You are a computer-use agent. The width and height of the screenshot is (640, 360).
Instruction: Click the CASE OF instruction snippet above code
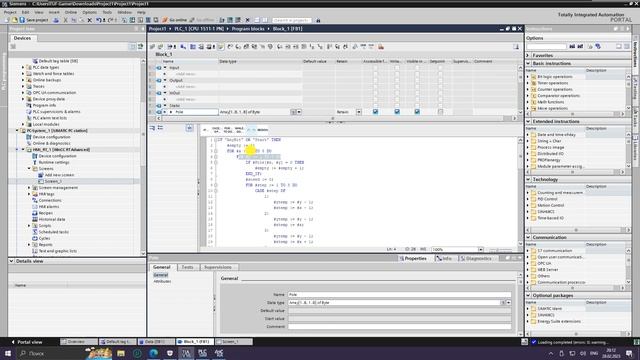pyautogui.click(x=216, y=130)
